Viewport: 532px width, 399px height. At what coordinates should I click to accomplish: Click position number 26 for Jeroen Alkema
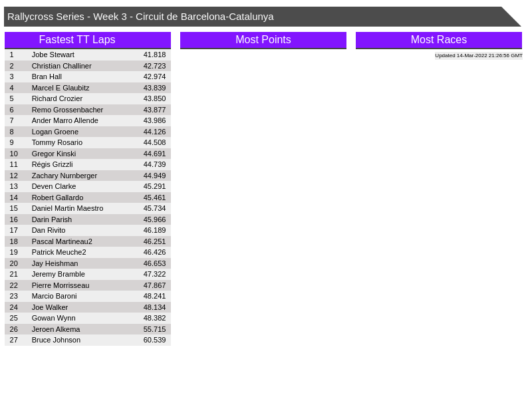point(14,329)
